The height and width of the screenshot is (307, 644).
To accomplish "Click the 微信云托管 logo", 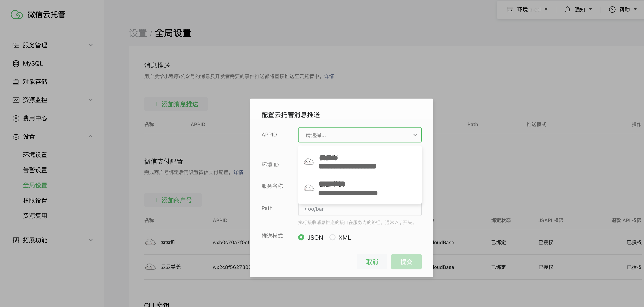I will pyautogui.click(x=38, y=14).
